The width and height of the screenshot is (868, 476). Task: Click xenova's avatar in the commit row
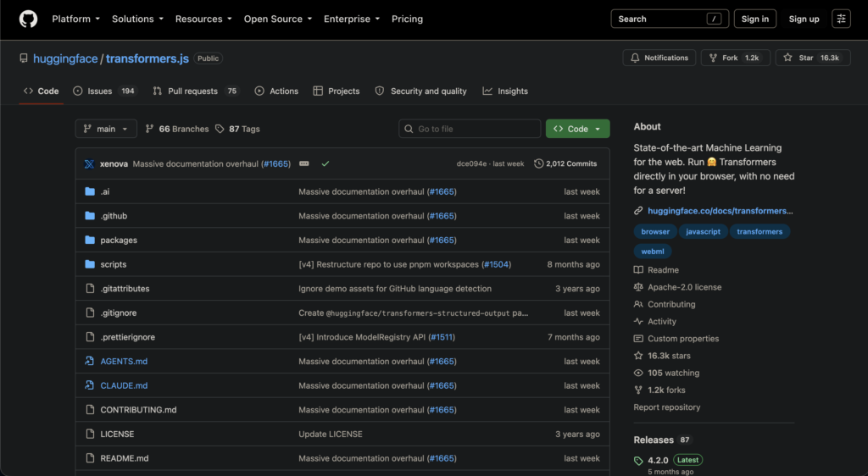(89, 163)
